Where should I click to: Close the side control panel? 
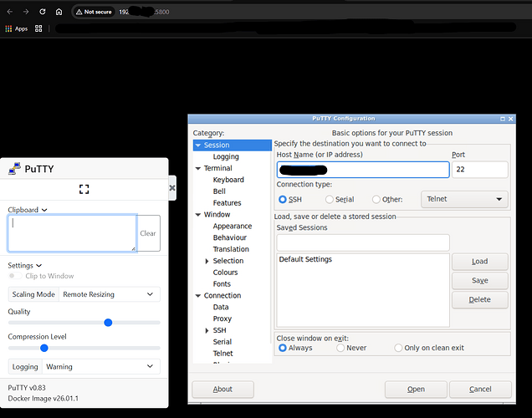(x=172, y=188)
